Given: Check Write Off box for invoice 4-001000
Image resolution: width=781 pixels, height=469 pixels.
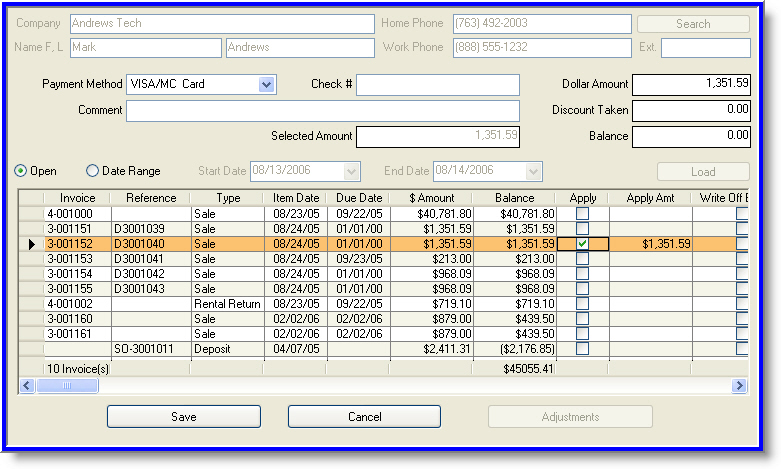Looking at the screenshot, I should coord(742,214).
